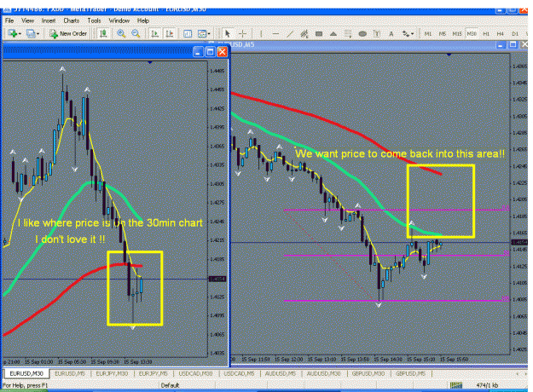
Task: Click the New Order button
Action: pyautogui.click(x=68, y=33)
